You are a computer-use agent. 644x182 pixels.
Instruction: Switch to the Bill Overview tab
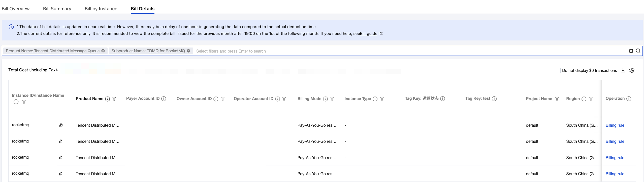(x=16, y=9)
